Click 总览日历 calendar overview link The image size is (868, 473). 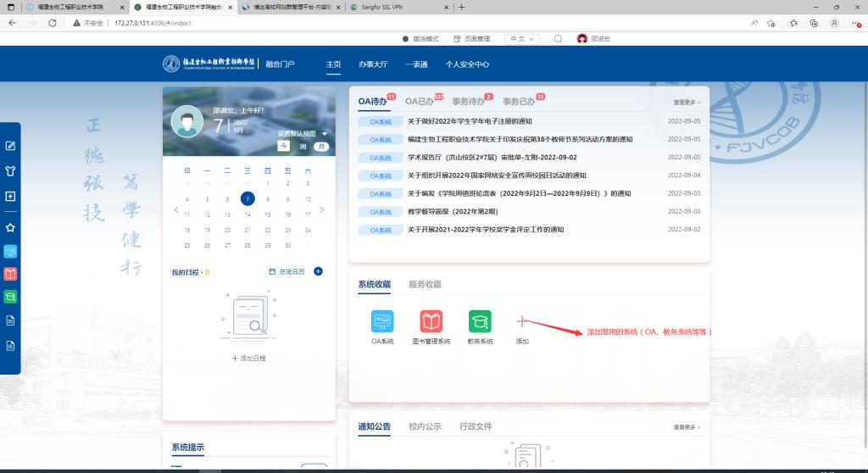pos(286,271)
